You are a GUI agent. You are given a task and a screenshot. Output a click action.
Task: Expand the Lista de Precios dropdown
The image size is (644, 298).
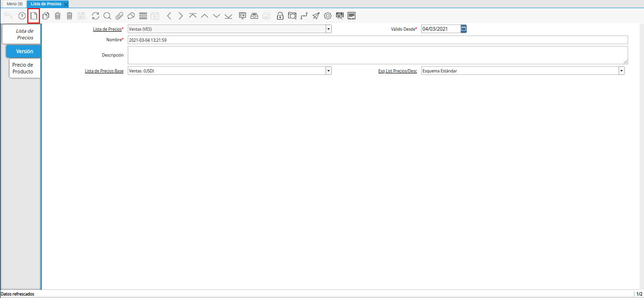(x=328, y=29)
